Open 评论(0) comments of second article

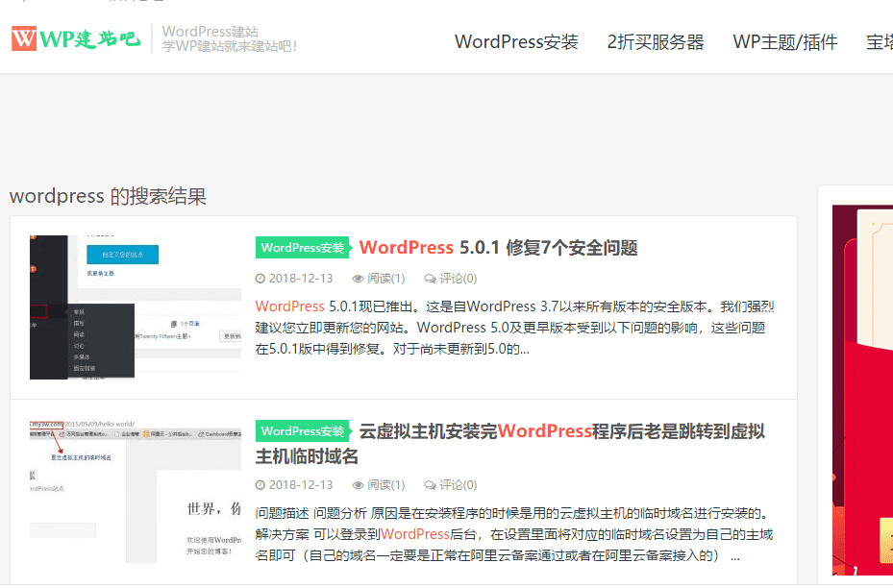(x=458, y=485)
